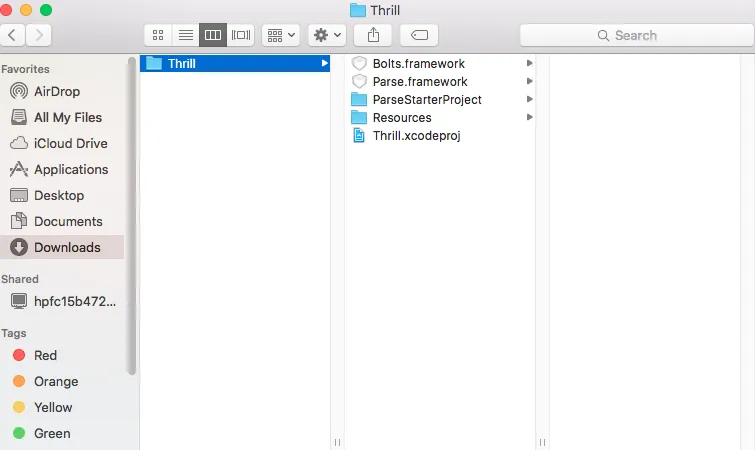Open the item arrangement dropdown
755x450 pixels.
[x=281, y=35]
